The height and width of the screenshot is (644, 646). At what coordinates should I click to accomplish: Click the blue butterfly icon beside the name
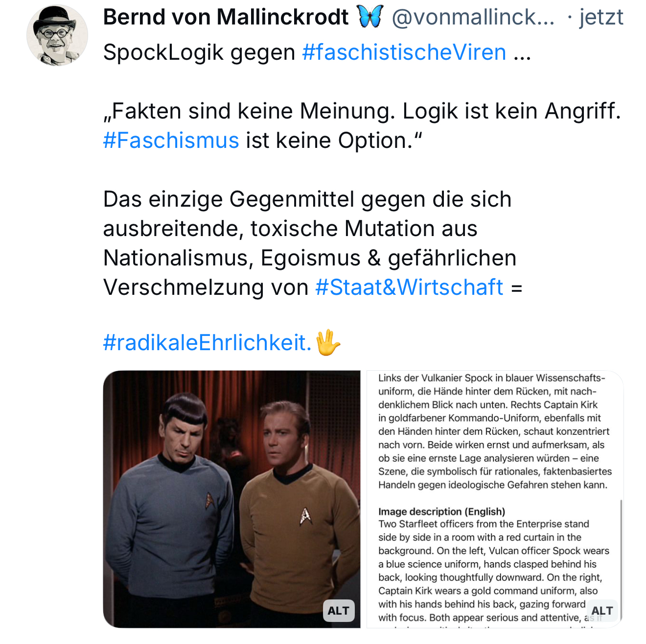[x=370, y=17]
